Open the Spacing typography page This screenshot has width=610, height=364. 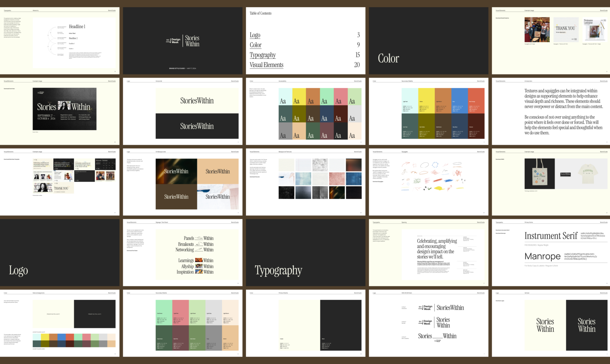click(x=429, y=252)
